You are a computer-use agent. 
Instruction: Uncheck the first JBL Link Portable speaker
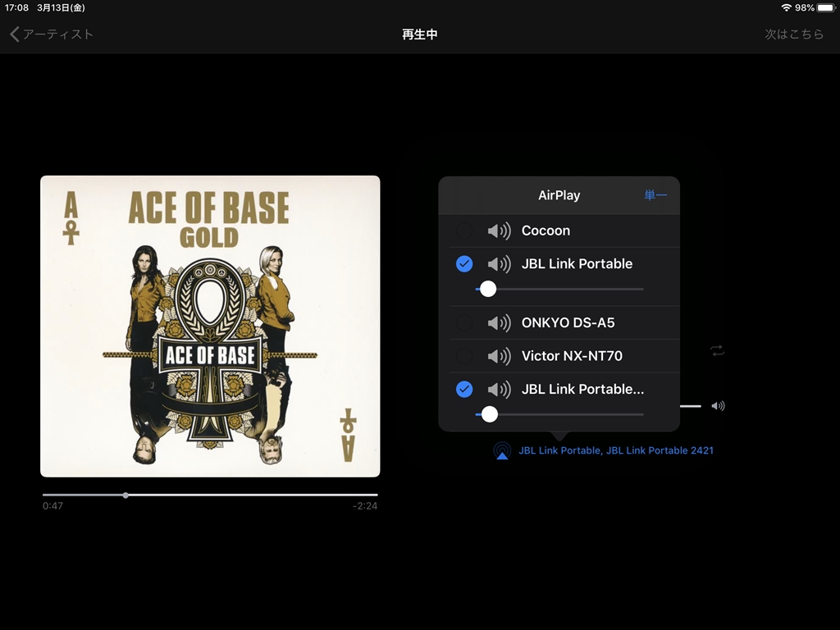pyautogui.click(x=464, y=264)
